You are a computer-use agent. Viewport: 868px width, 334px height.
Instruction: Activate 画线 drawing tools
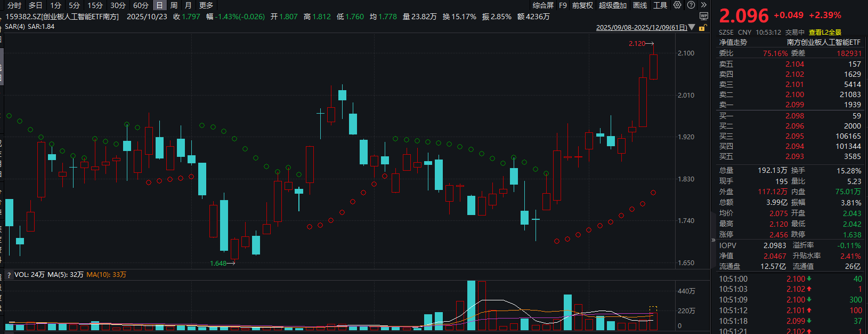click(x=640, y=5)
